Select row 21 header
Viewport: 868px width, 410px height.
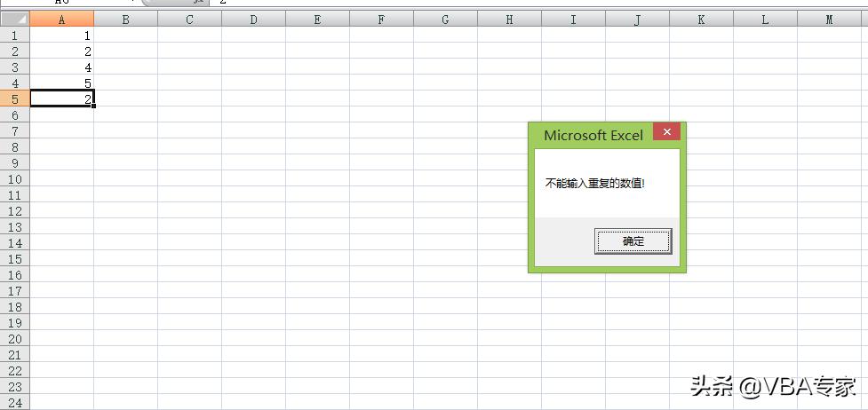15,355
